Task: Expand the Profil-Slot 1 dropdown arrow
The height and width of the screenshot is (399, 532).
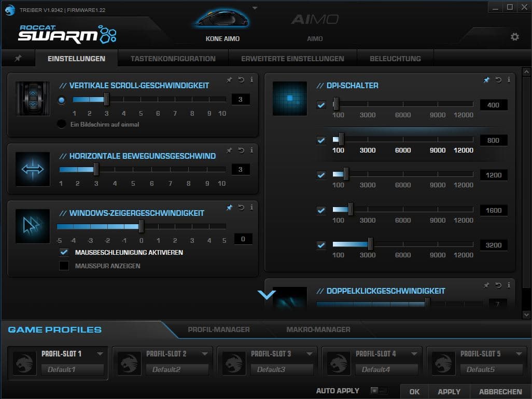Action: click(100, 354)
